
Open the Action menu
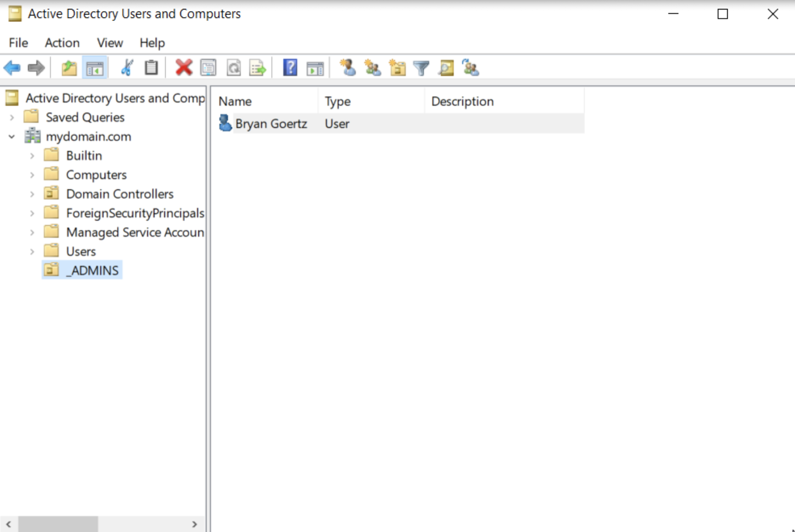[62, 43]
